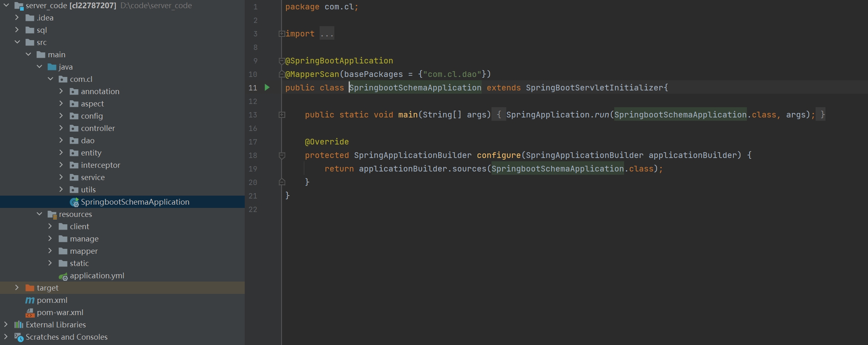This screenshot has height=345, width=868.
Task: Collapse the resources folder arrow
Action: click(x=39, y=214)
